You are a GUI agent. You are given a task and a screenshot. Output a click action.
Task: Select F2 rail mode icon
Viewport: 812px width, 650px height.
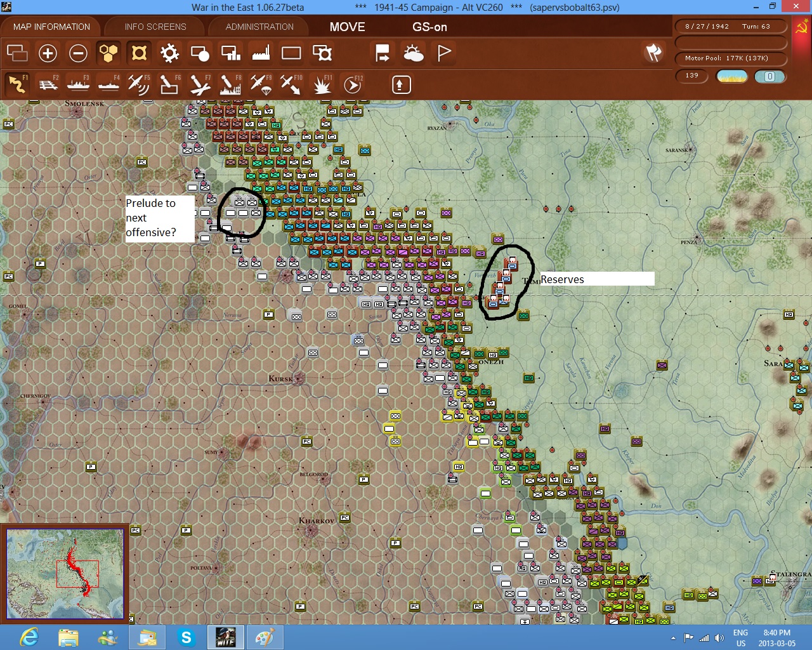pos(48,84)
